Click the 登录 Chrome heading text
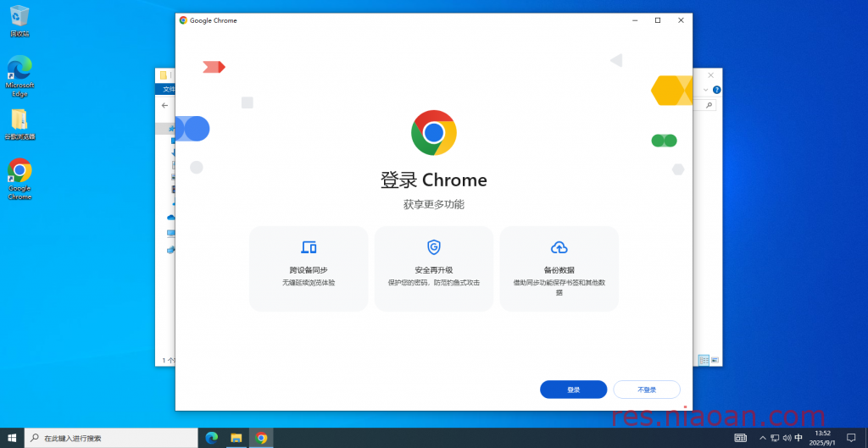 point(433,180)
